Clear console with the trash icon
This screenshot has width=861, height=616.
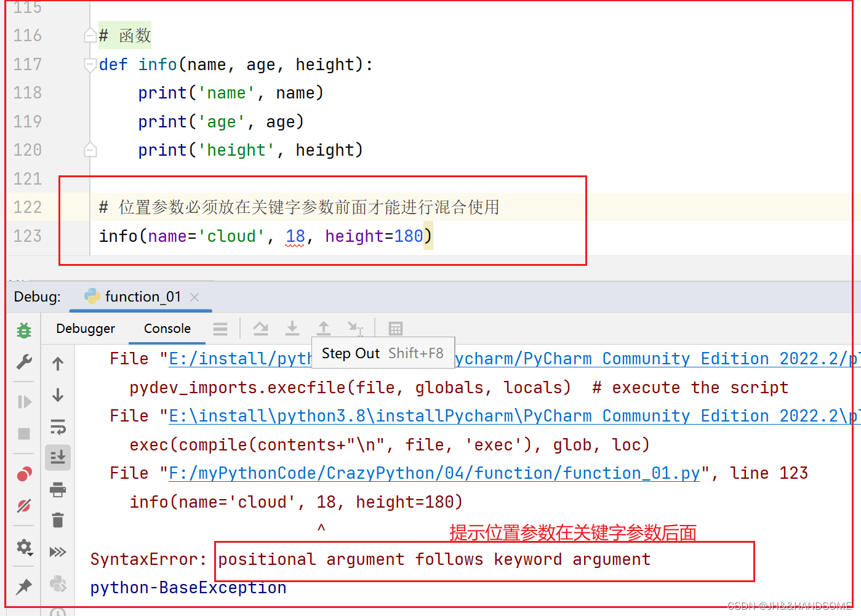click(58, 521)
